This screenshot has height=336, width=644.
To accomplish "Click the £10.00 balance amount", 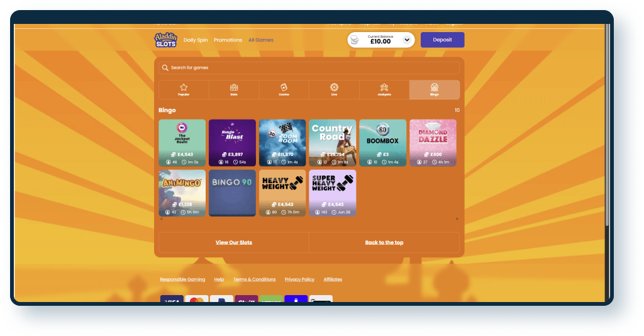I will pos(380,42).
